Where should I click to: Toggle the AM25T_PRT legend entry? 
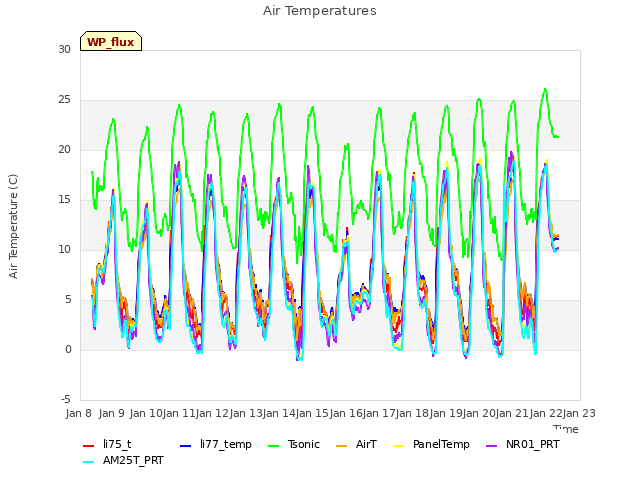123,461
